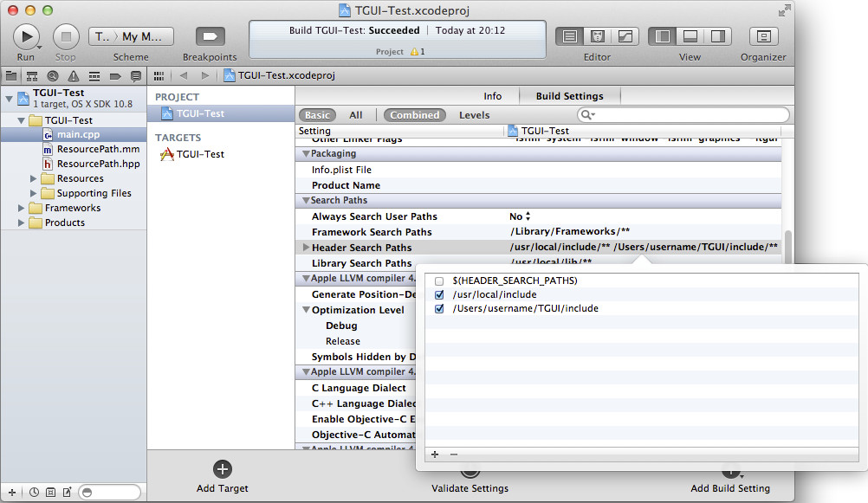The width and height of the screenshot is (868, 503).
Task: Expand the Supporting Files folder
Action: tap(33, 193)
